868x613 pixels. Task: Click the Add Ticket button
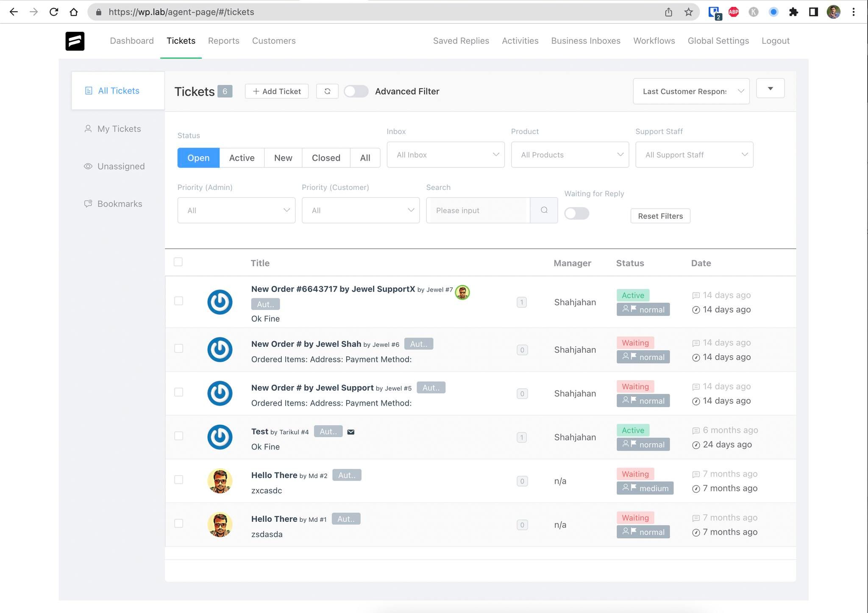pyautogui.click(x=276, y=91)
